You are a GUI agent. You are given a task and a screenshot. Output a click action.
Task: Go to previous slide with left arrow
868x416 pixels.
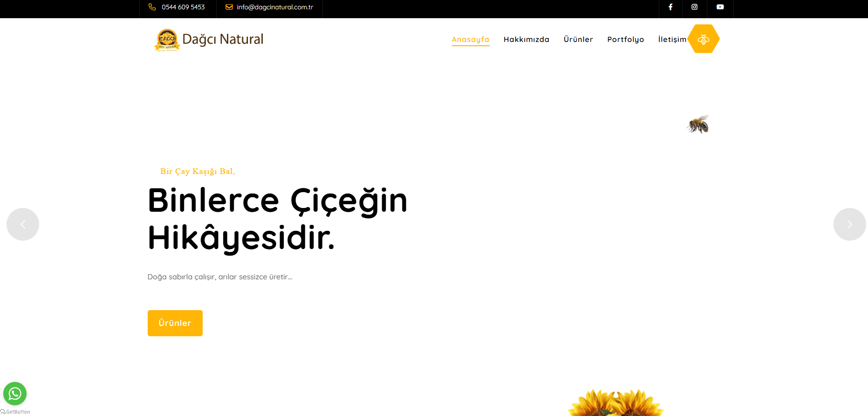23,224
